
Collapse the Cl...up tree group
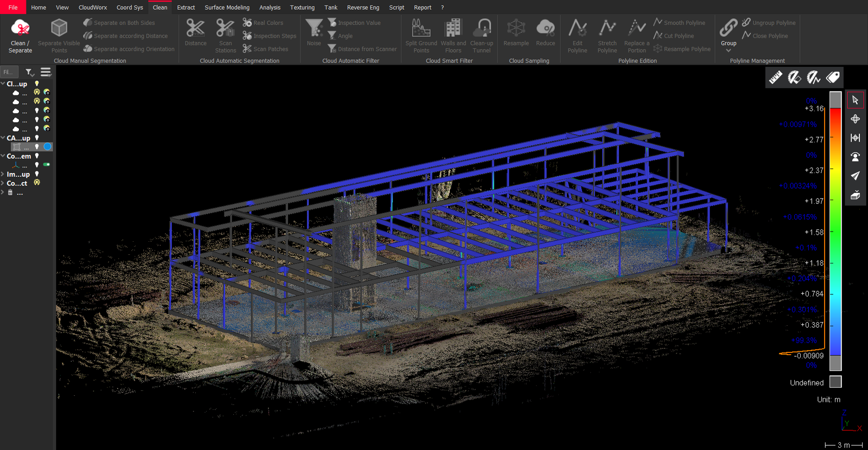(x=3, y=83)
